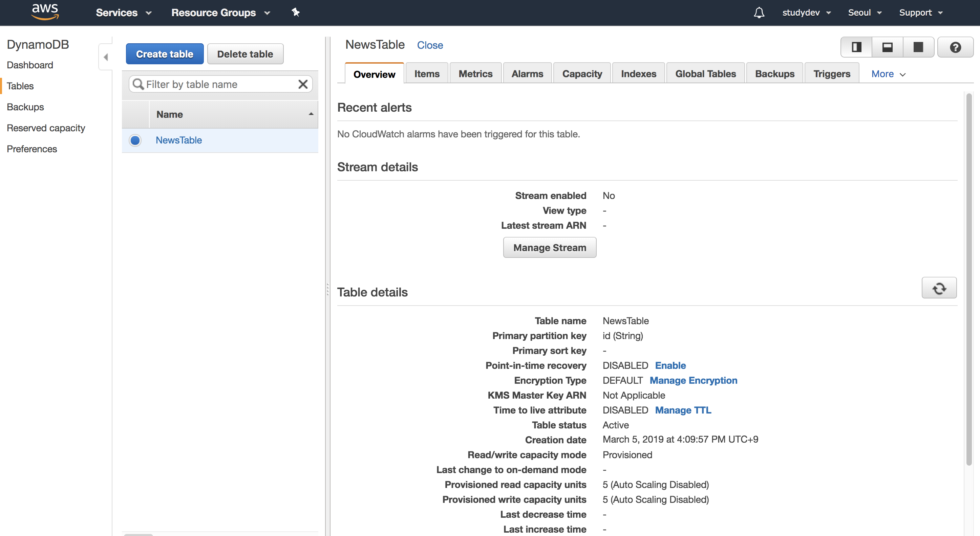Refresh the Table details section
Image resolution: width=980 pixels, height=536 pixels.
[939, 288]
